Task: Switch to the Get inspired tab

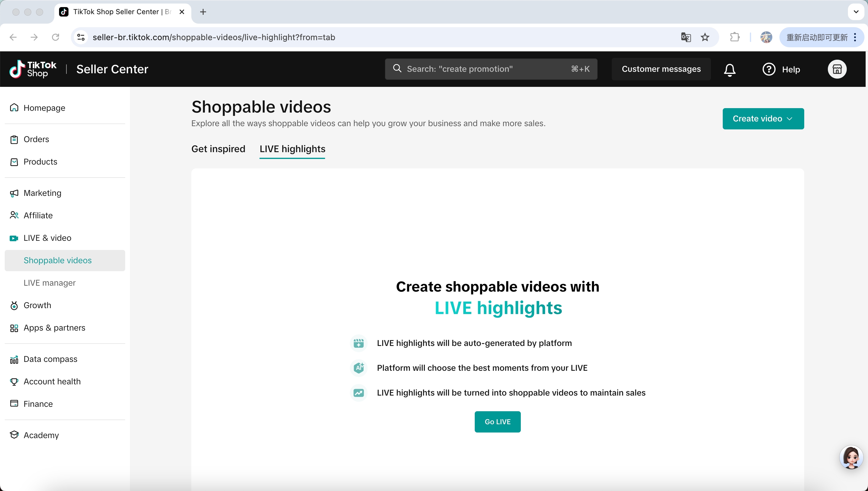Action: (x=218, y=149)
